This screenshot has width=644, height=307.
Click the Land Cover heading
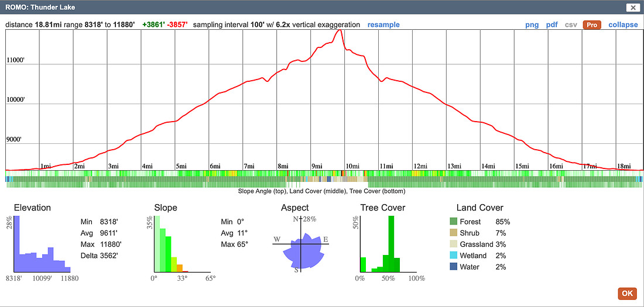pos(479,208)
